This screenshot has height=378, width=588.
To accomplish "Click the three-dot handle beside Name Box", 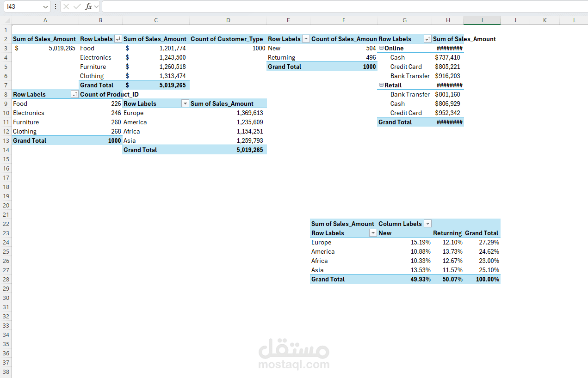I will 56,6.
